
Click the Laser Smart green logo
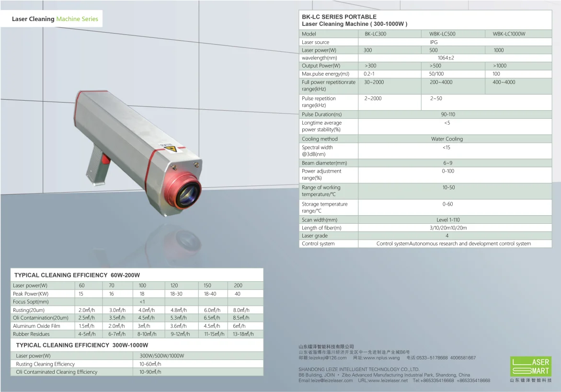(x=531, y=366)
